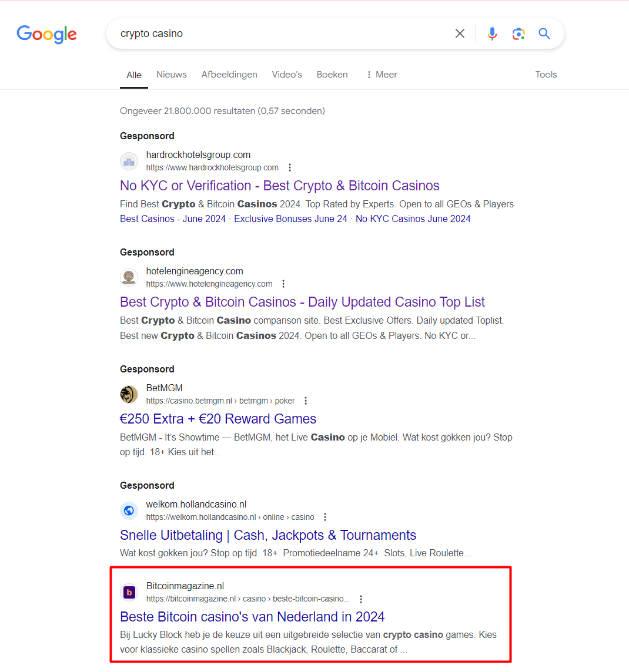Open three-dot menu for Bitcoinmagazine.nl result

pos(361,599)
